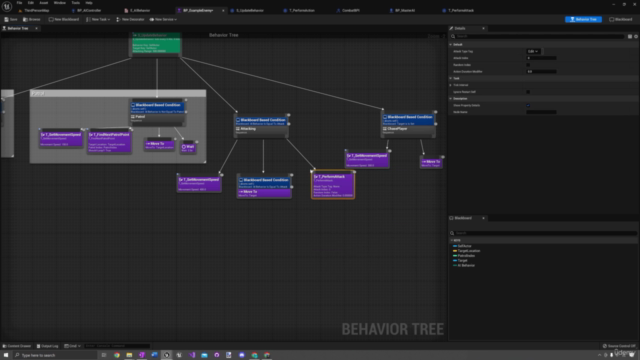
Task: Switch to the T_PerformAction tab
Action: tap(302, 11)
